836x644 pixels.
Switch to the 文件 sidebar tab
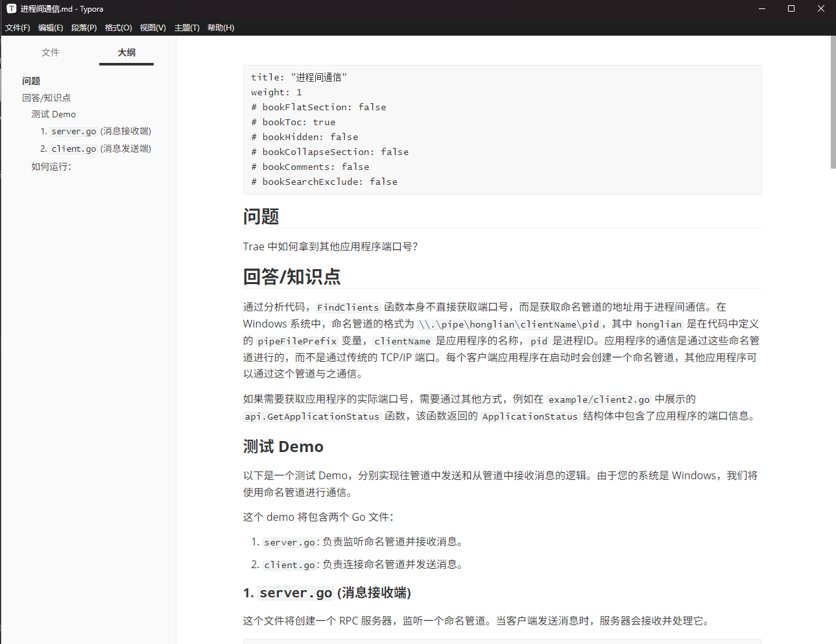[x=51, y=53]
